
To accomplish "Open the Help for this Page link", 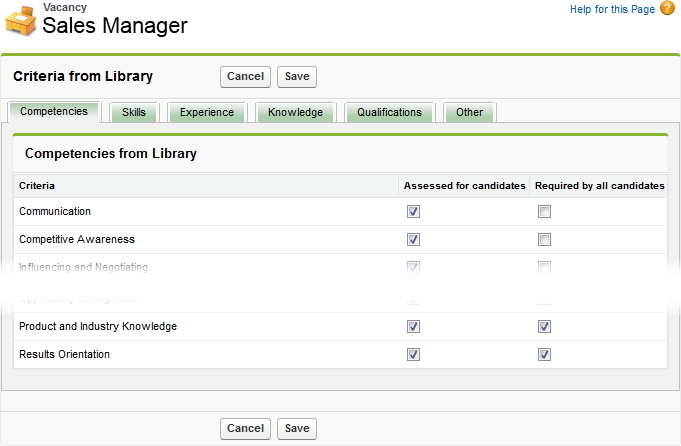I will (x=612, y=9).
